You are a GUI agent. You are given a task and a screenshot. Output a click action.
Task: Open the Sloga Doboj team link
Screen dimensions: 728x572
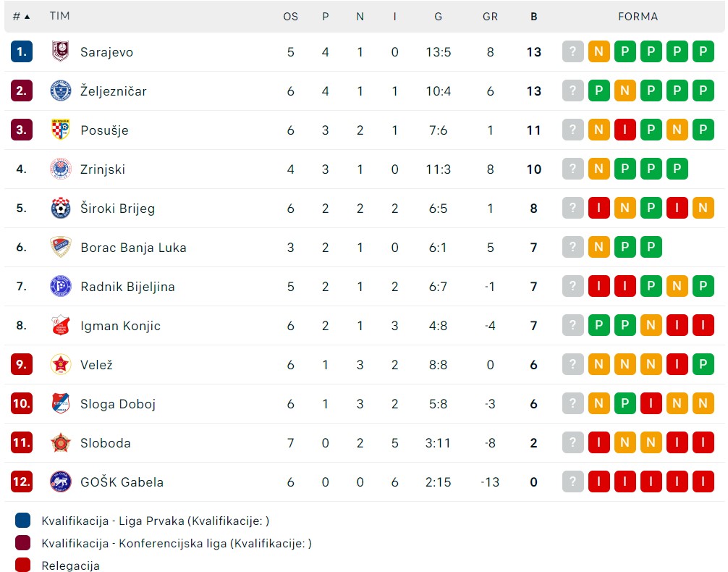[x=118, y=404]
